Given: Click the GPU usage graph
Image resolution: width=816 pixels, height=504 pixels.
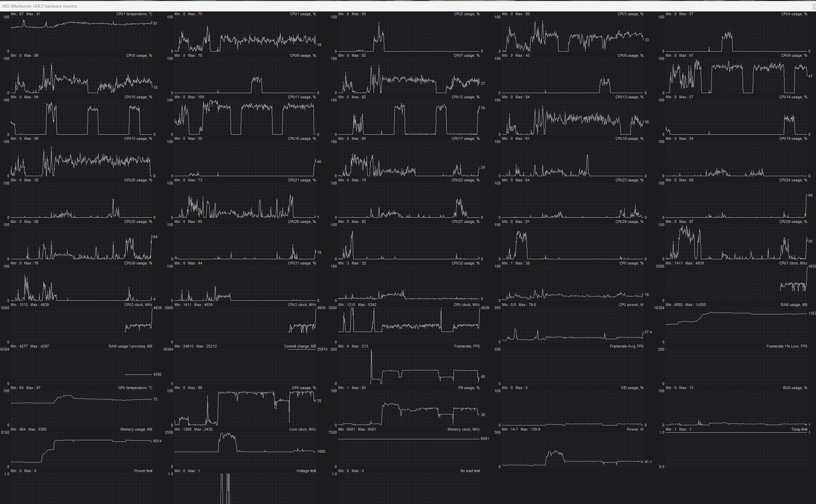Looking at the screenshot, I should [x=245, y=408].
